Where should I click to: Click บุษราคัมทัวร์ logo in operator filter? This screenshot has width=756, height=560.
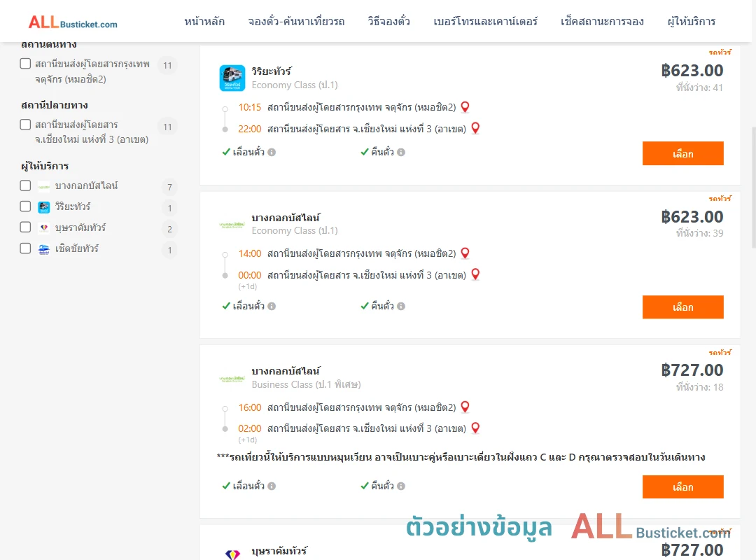[44, 227]
